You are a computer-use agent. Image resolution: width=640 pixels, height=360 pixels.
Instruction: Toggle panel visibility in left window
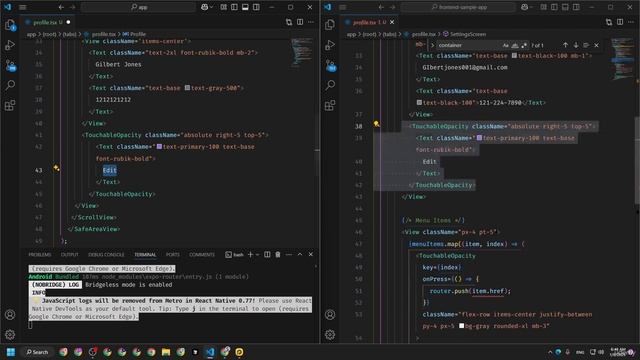click(245, 7)
